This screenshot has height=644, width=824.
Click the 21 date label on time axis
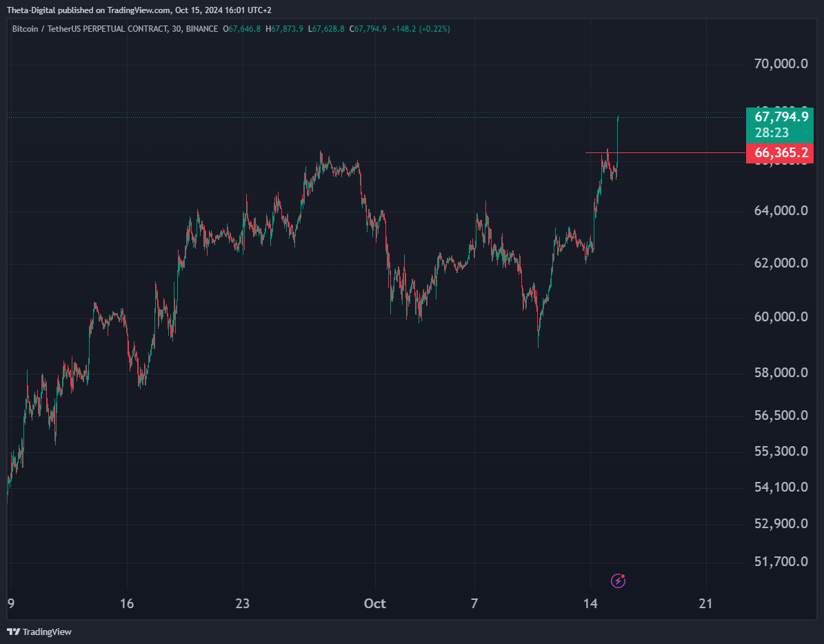point(706,603)
